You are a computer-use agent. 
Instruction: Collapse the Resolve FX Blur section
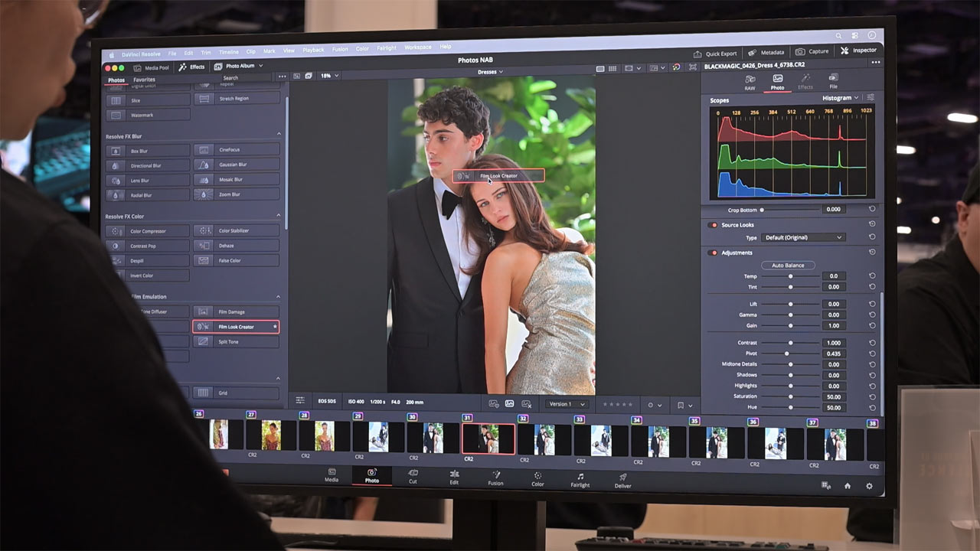[x=279, y=135]
